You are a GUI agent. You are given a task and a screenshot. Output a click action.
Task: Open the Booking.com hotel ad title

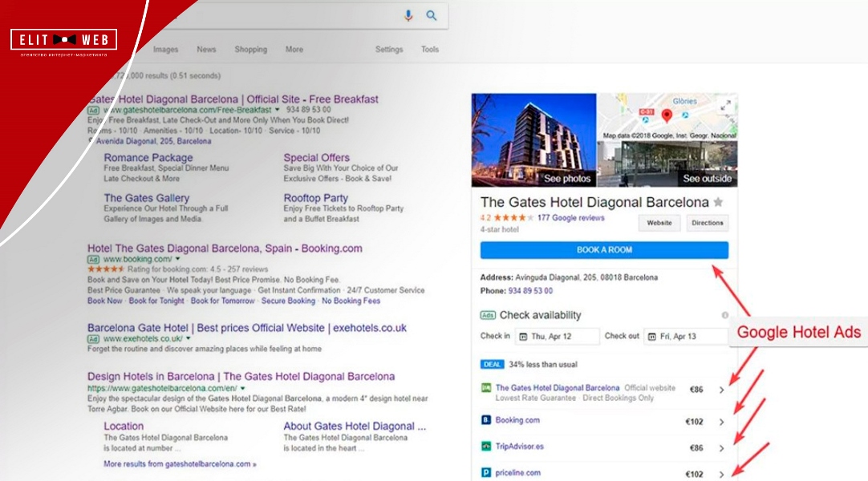click(225, 249)
